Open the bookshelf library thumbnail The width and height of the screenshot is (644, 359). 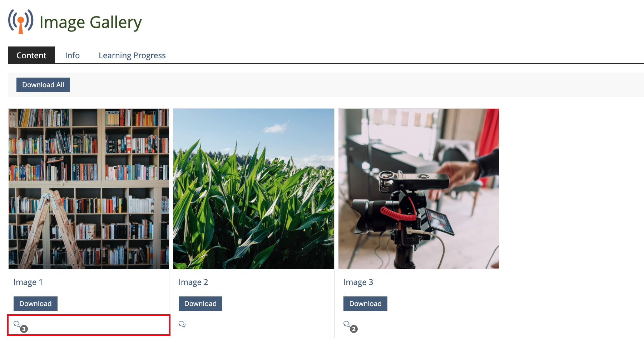89,189
